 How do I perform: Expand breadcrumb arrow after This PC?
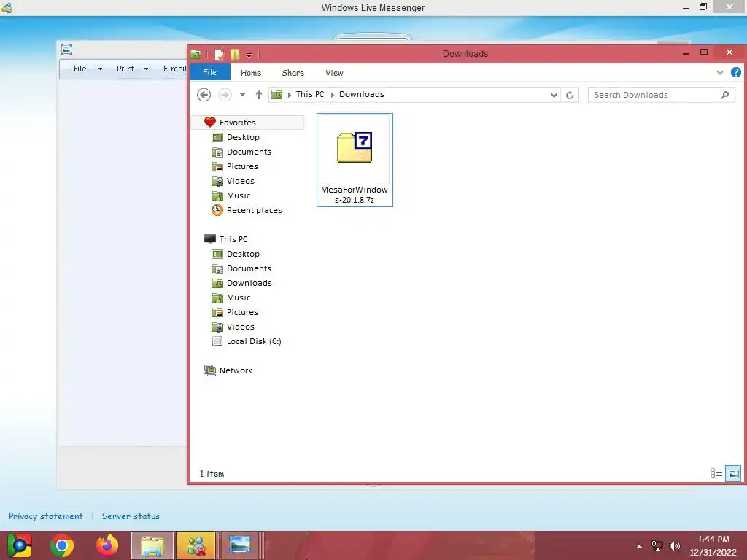332,95
